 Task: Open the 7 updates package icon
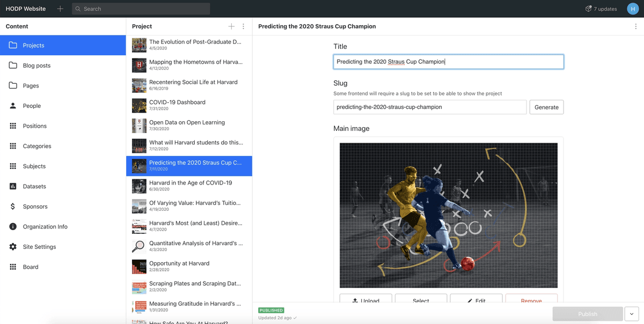pos(588,9)
